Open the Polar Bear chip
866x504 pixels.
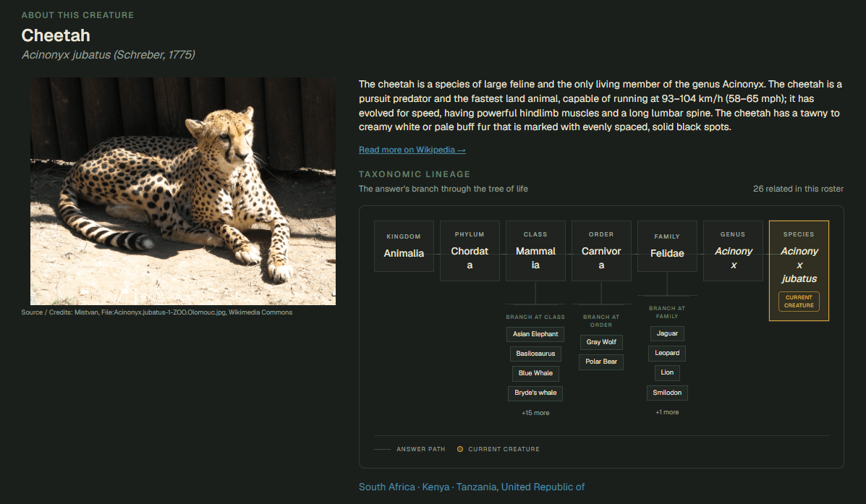[601, 362]
